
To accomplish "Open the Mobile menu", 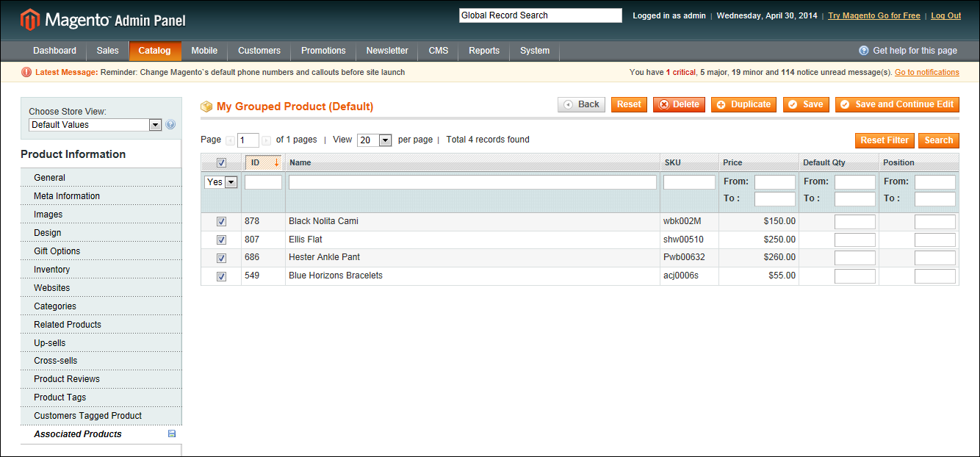I will pos(204,51).
